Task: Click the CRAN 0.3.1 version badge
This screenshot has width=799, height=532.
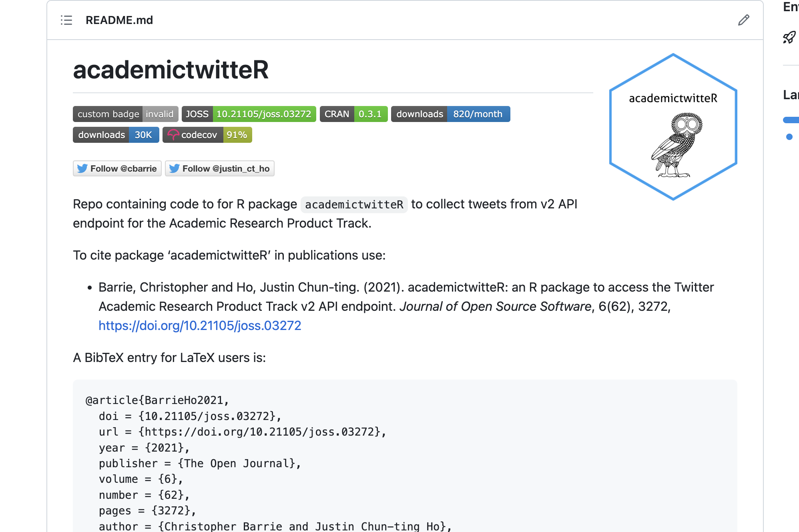Action: (x=353, y=114)
